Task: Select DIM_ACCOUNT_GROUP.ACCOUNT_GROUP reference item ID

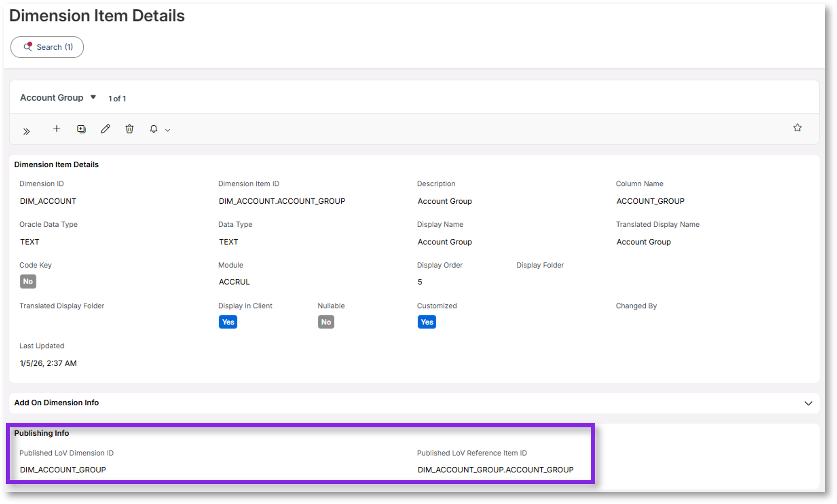Action: tap(495, 470)
